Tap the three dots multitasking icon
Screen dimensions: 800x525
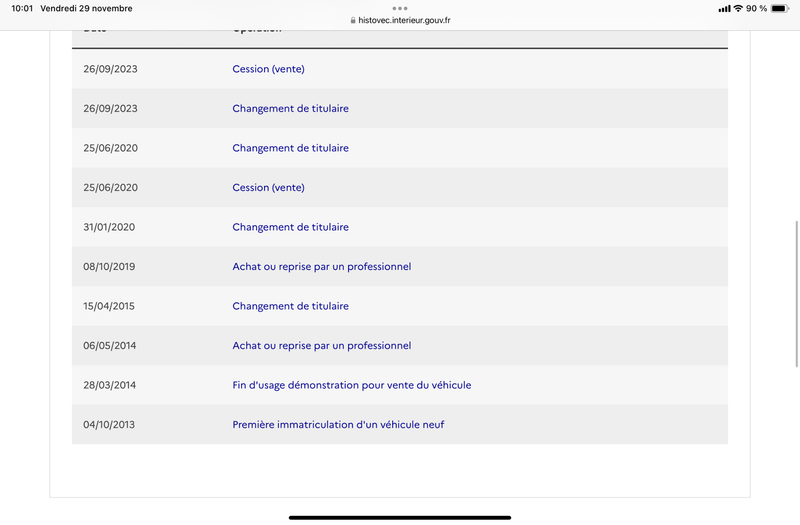[x=399, y=8]
